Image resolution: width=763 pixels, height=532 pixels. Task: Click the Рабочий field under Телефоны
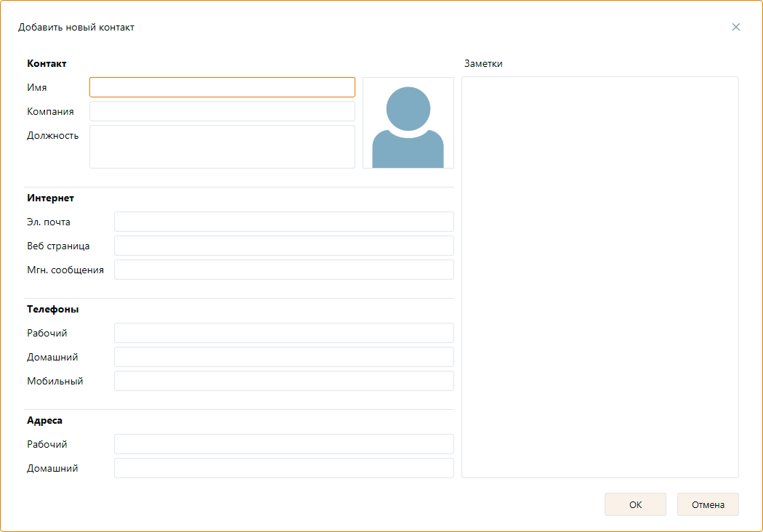(283, 333)
